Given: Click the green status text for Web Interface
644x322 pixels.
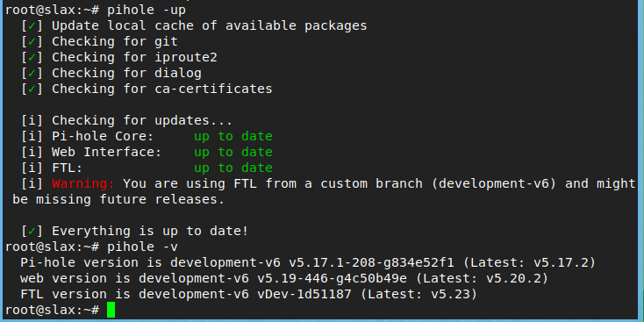Looking at the screenshot, I should click(x=233, y=152).
